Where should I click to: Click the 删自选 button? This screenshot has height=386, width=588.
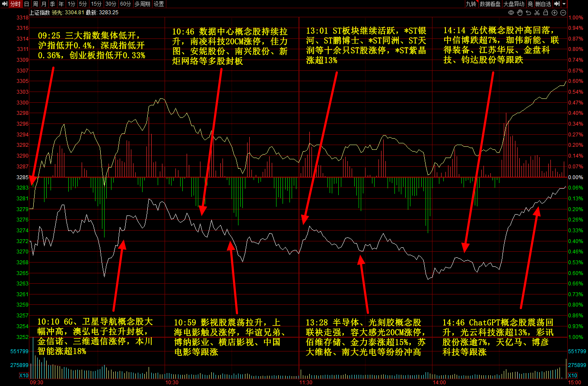pos(543,4)
